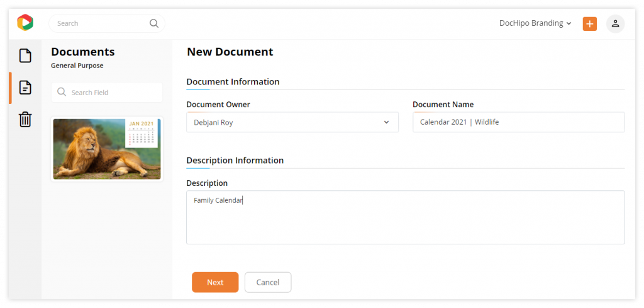Click the New Document heading
644x308 pixels.
[230, 52]
